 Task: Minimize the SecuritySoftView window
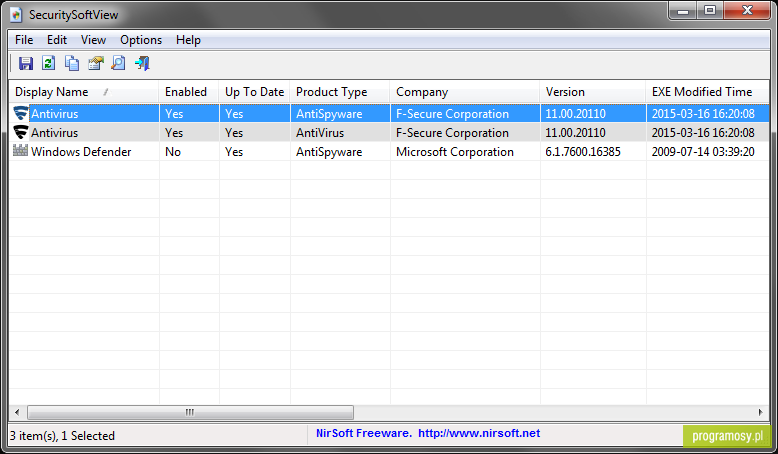click(x=683, y=10)
